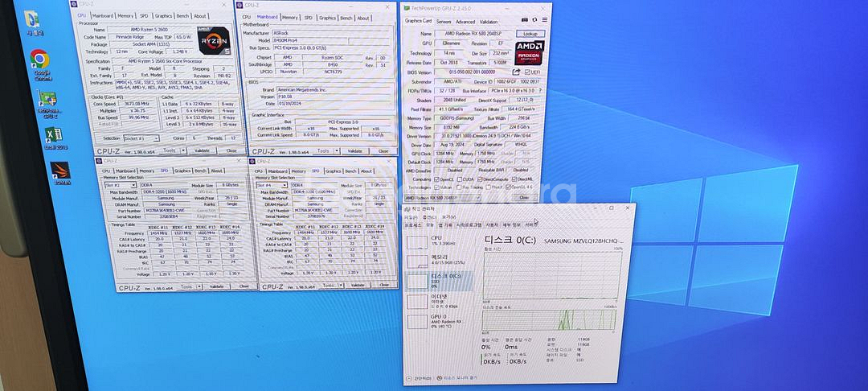Click the GPU-Z Name field AMD Radeon RX 580 2048SP
The width and height of the screenshot is (868, 391).
coord(473,34)
